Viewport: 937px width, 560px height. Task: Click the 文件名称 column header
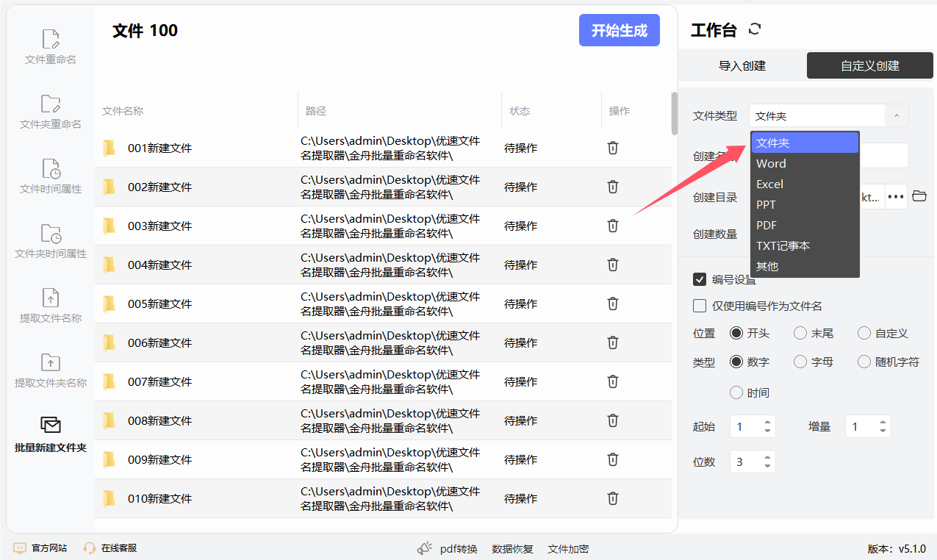[x=123, y=111]
